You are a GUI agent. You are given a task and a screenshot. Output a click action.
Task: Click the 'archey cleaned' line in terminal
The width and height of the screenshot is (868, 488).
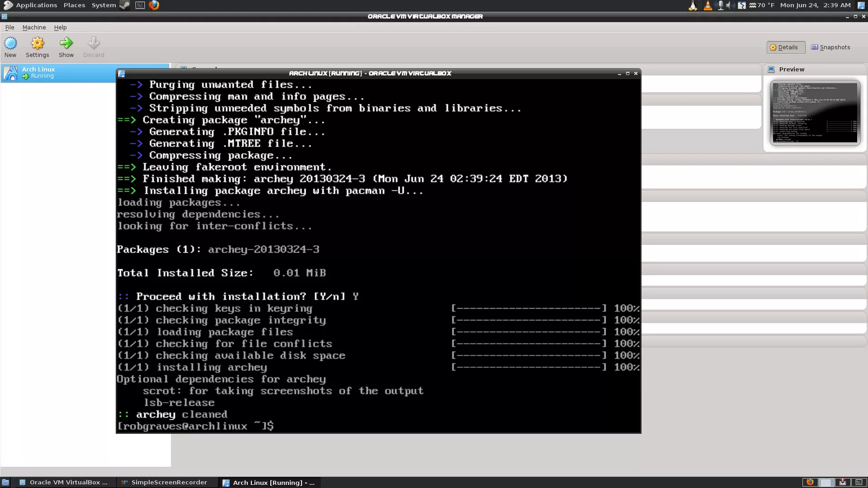pos(172,414)
